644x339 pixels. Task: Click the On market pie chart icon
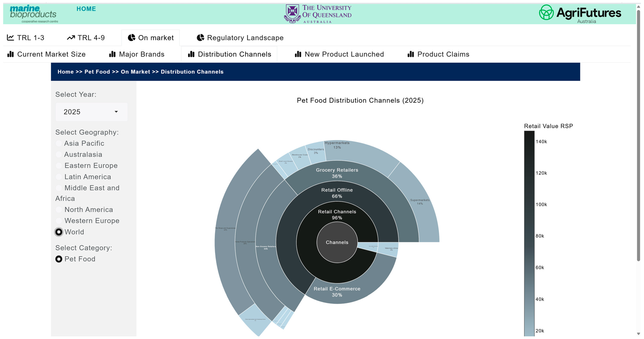(x=132, y=38)
